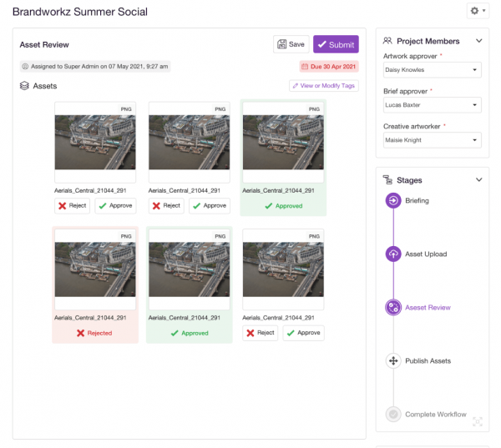
Task: Open the settings gear menu
Action: tap(478, 11)
